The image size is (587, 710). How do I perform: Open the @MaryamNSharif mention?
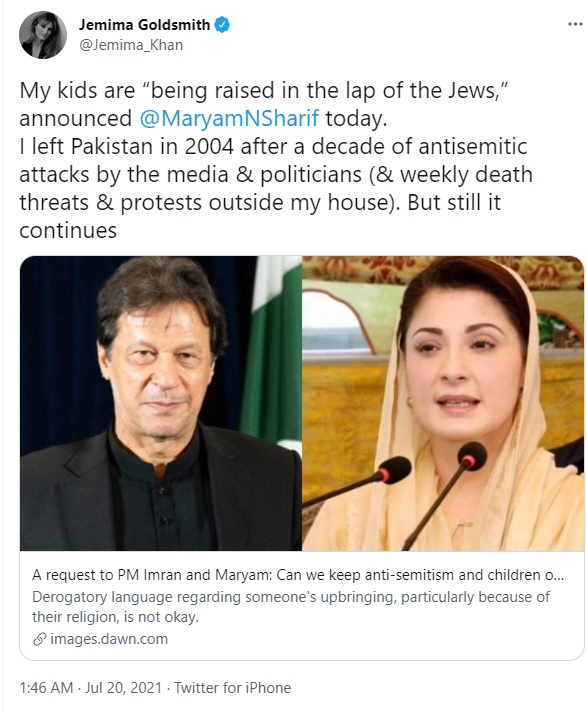pyautogui.click(x=229, y=118)
